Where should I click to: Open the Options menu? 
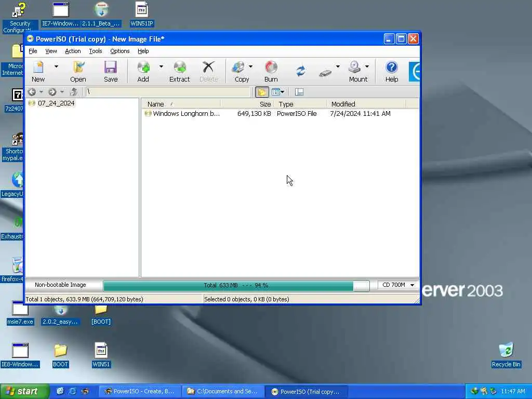tap(120, 51)
